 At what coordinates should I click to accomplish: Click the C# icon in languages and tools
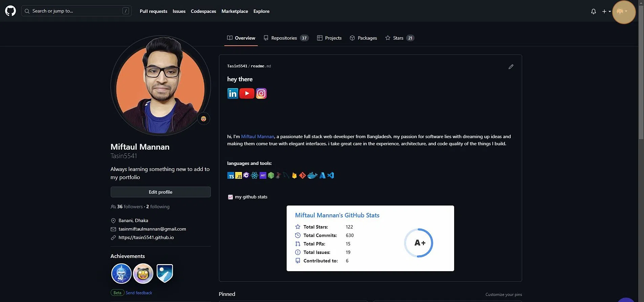tap(246, 175)
